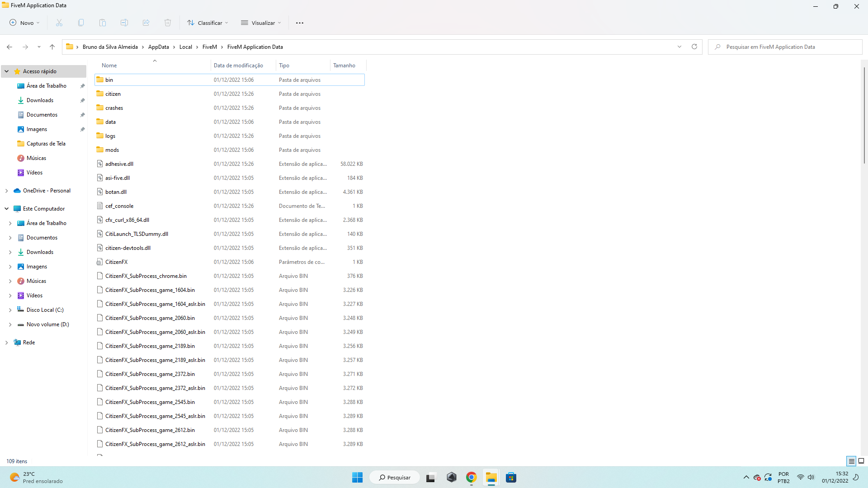Screen dimensions: 868x488
Task: Refresh the current folder view
Action: pos(694,47)
